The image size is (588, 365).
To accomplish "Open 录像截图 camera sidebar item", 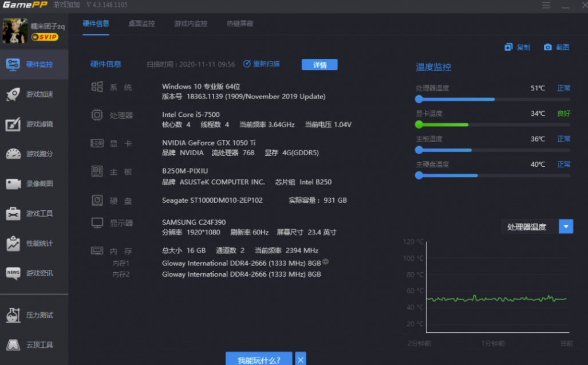I will (34, 183).
